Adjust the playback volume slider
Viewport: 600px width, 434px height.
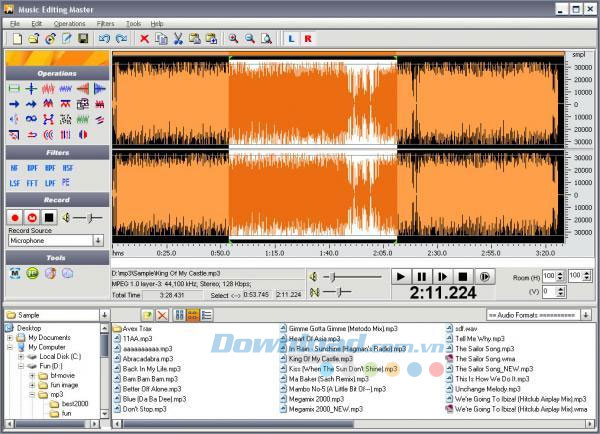click(x=333, y=277)
